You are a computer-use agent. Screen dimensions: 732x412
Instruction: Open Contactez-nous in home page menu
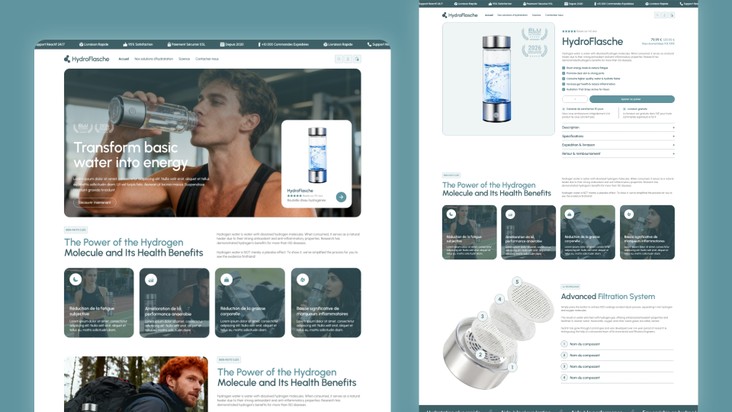click(207, 59)
